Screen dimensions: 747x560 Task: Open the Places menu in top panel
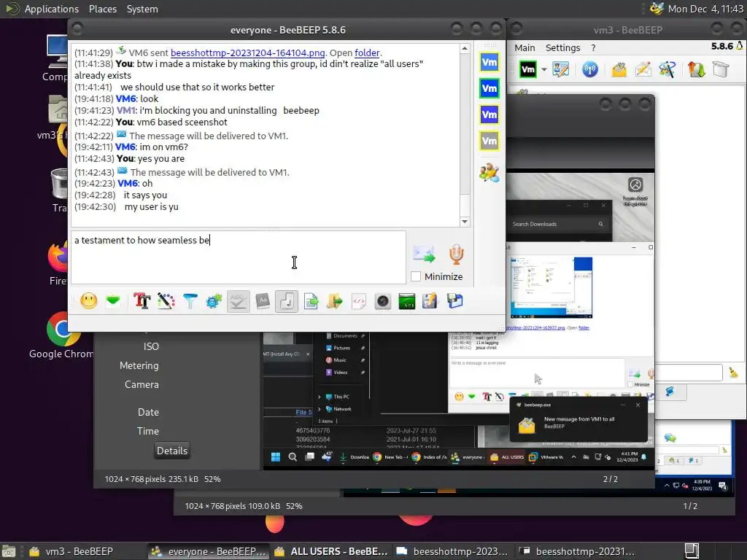pyautogui.click(x=102, y=9)
